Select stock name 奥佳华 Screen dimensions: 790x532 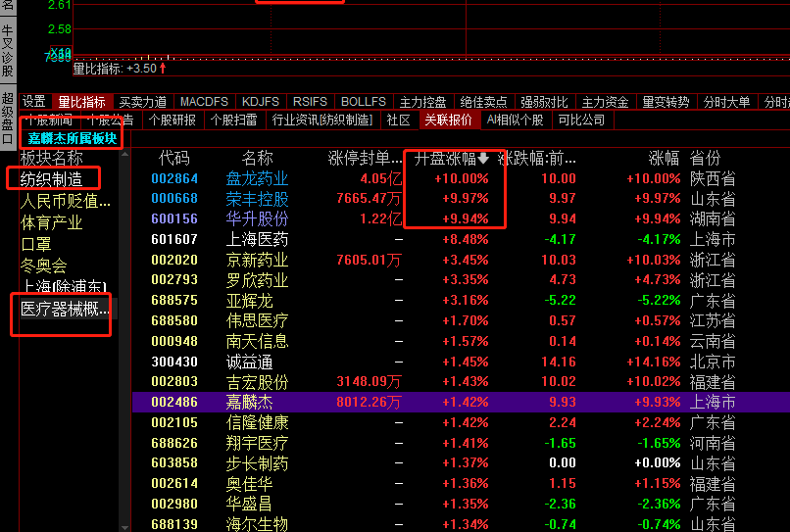tap(249, 484)
